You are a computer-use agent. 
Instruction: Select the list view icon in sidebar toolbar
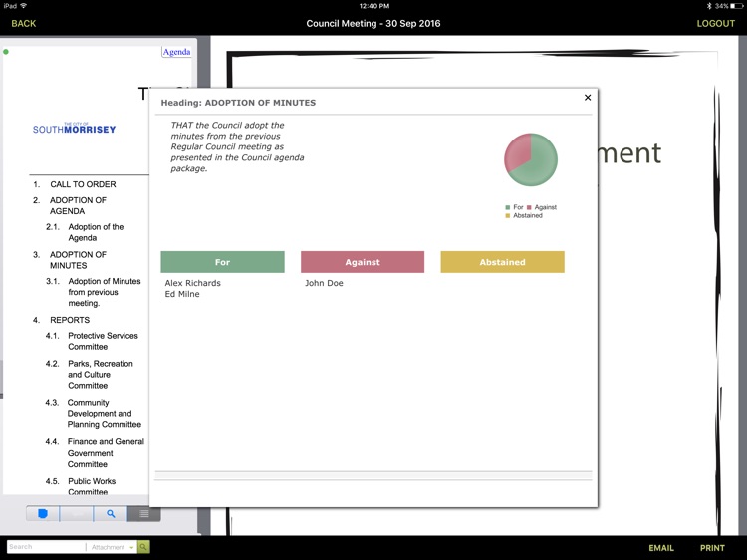(x=143, y=514)
